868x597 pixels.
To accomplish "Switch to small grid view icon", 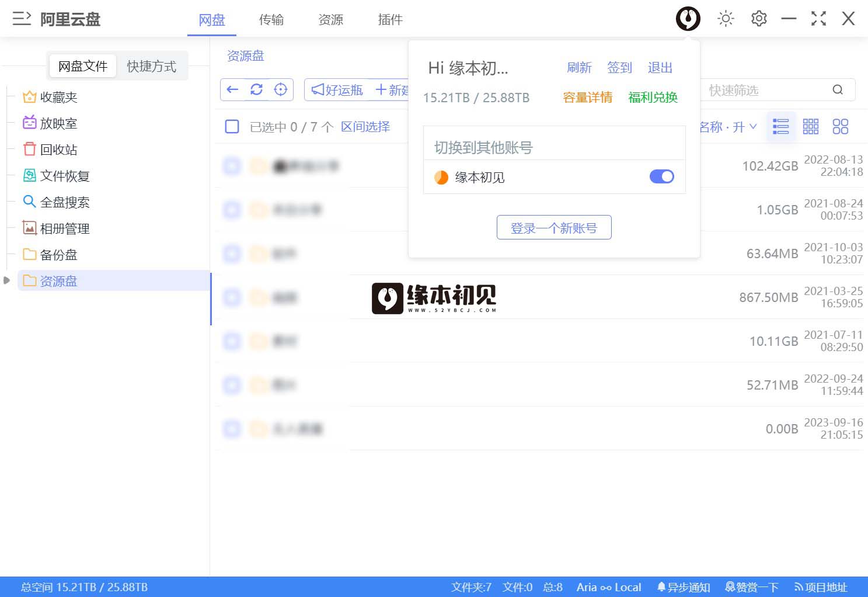I will (x=811, y=126).
